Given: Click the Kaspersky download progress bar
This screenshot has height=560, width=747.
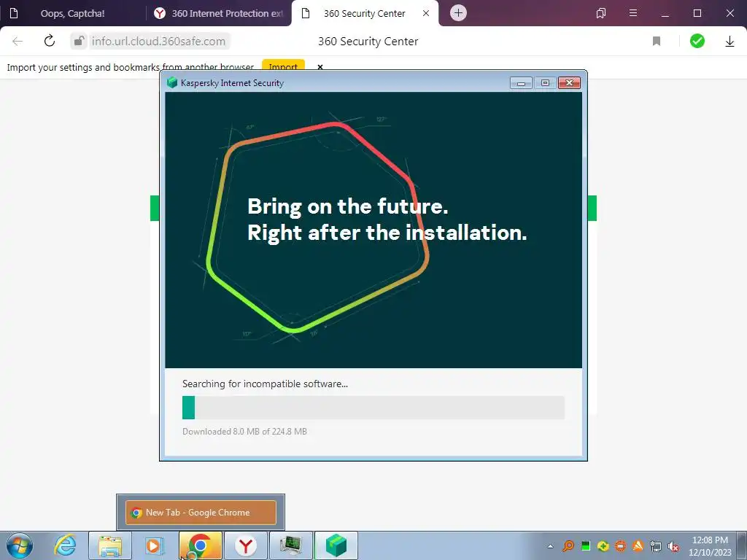Looking at the screenshot, I should (x=373, y=408).
